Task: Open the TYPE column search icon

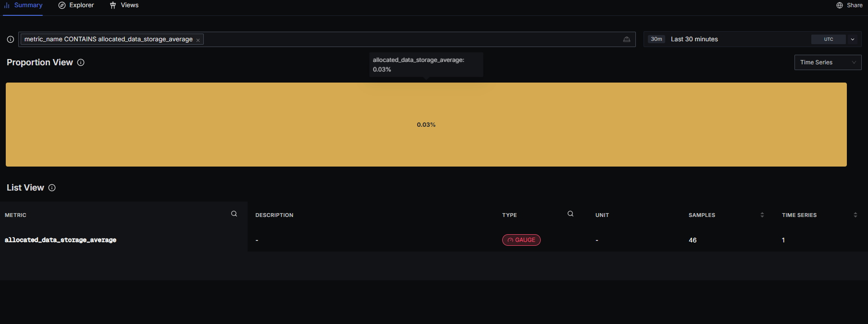Action: pos(570,214)
